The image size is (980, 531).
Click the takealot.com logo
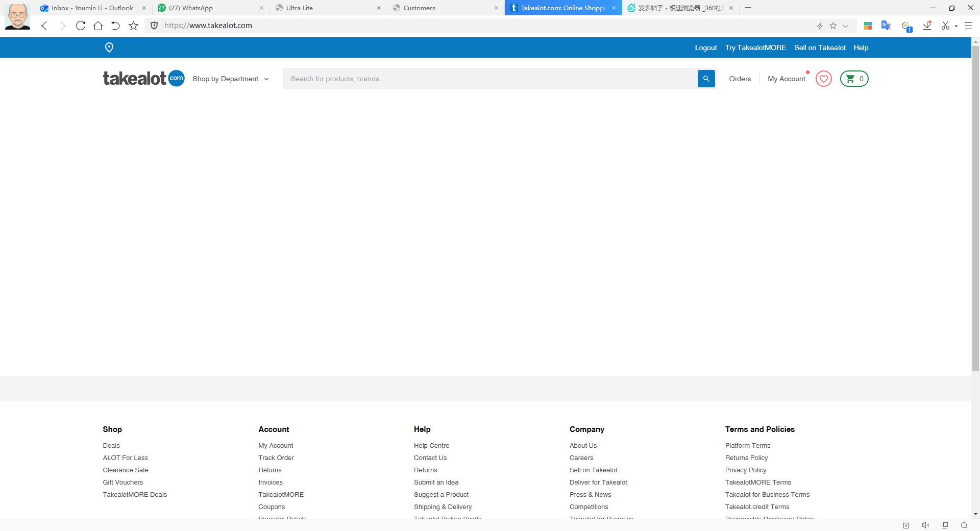pyautogui.click(x=143, y=78)
